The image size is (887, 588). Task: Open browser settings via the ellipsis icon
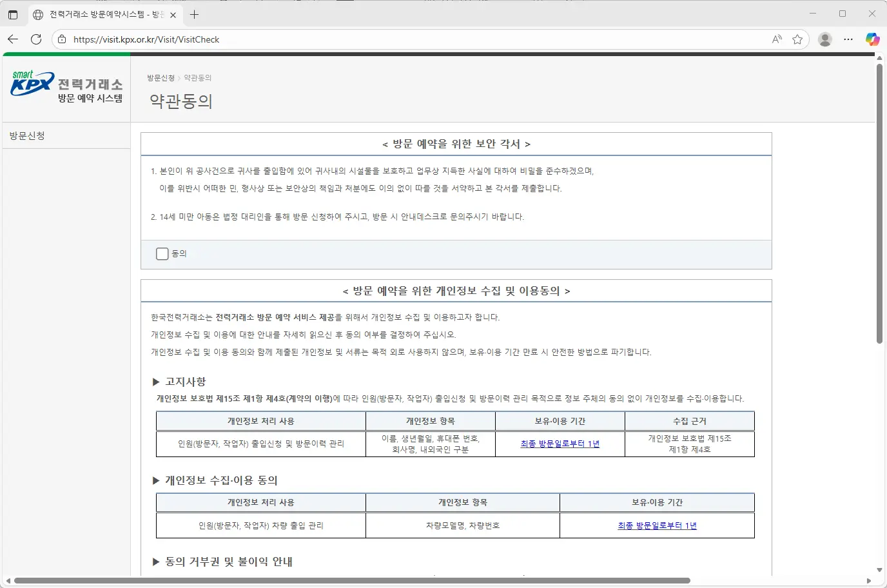point(848,39)
